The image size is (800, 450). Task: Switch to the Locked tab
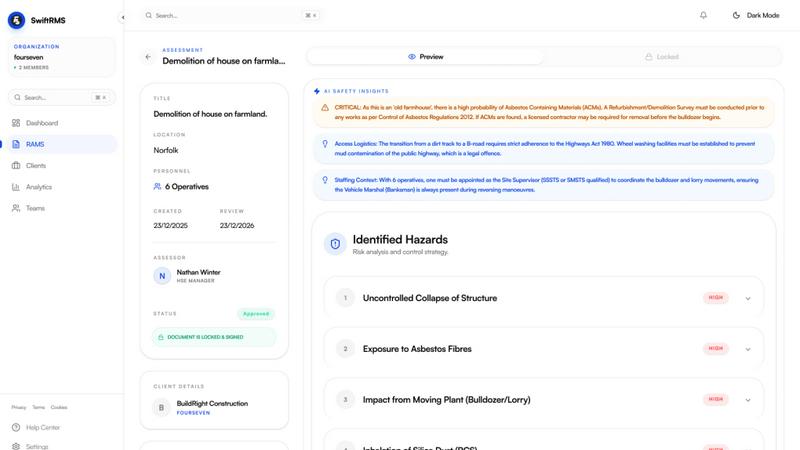(662, 57)
